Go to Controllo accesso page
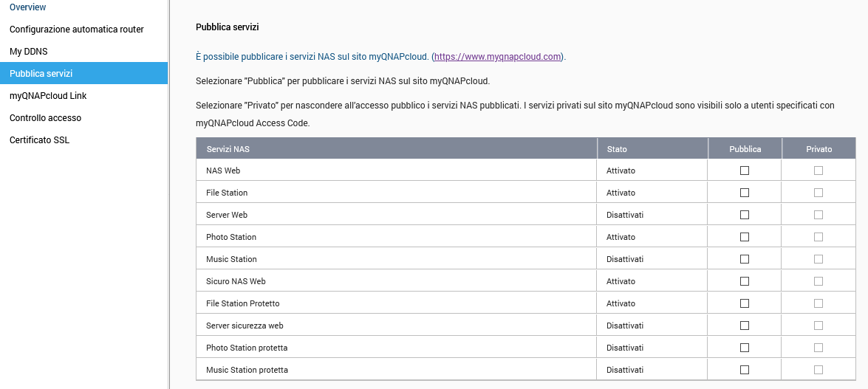 click(45, 118)
